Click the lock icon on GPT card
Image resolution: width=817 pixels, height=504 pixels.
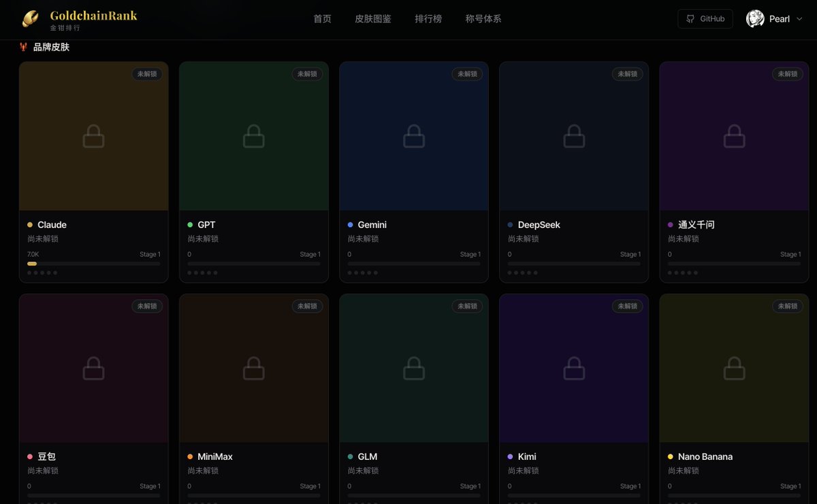click(x=254, y=136)
